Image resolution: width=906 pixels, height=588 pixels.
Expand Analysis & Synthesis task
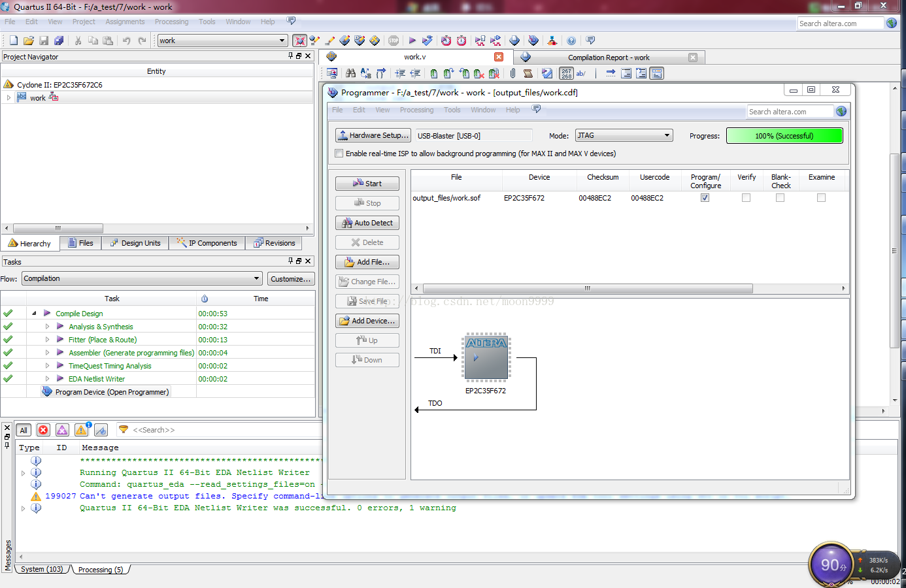tap(47, 327)
